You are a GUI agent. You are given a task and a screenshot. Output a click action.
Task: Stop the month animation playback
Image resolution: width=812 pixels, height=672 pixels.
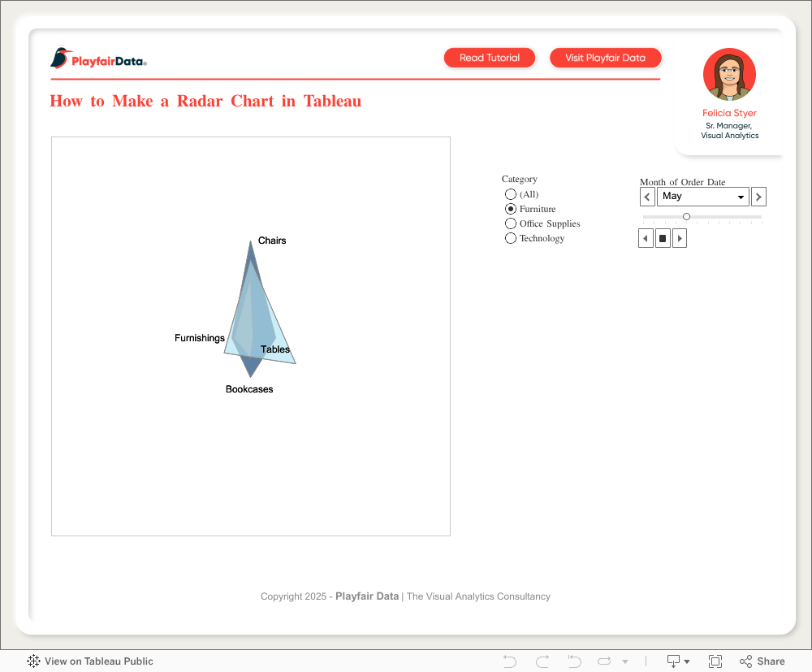point(663,238)
